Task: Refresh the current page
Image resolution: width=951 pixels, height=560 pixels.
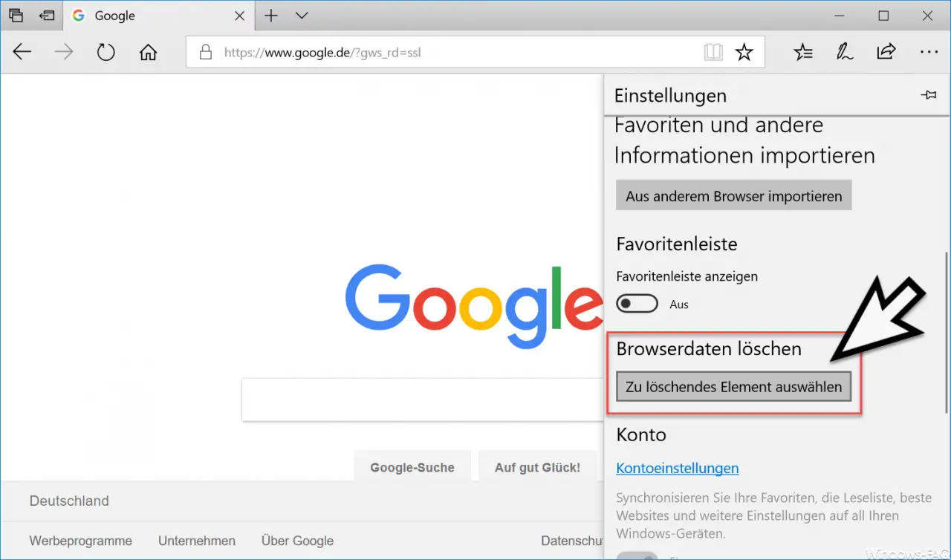Action: click(x=106, y=52)
